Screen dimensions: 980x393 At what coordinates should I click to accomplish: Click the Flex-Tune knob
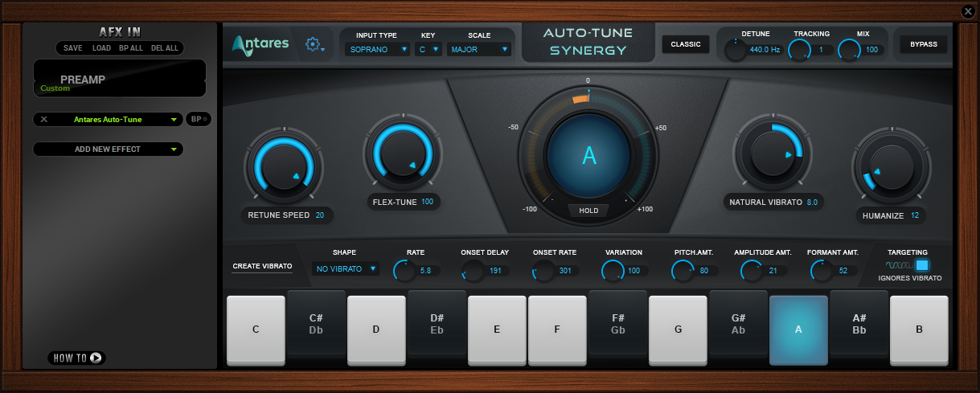coord(401,154)
